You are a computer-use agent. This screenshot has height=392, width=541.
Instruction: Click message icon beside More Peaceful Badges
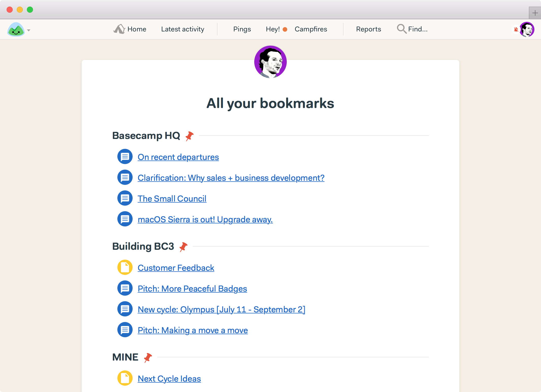[x=125, y=288]
